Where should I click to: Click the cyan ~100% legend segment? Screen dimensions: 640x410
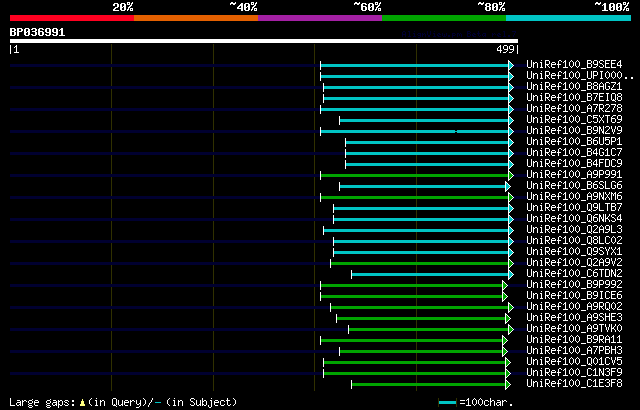pos(569,18)
